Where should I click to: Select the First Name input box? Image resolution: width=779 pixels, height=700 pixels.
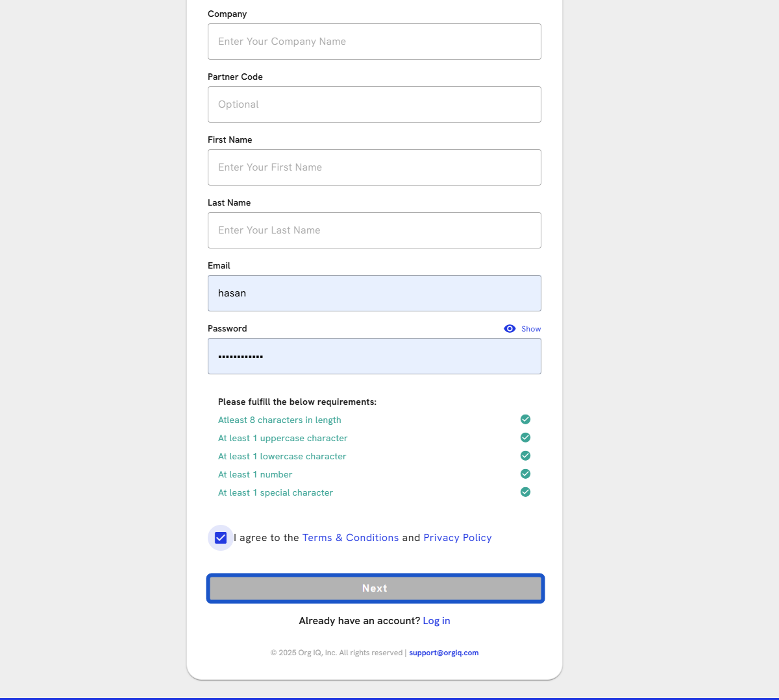[375, 167]
